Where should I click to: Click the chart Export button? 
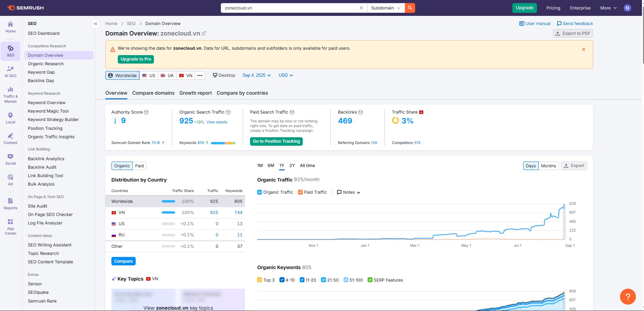tap(574, 166)
